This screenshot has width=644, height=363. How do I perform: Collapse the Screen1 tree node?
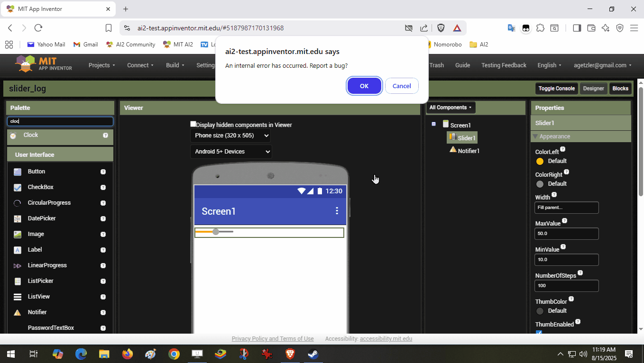[x=433, y=124]
